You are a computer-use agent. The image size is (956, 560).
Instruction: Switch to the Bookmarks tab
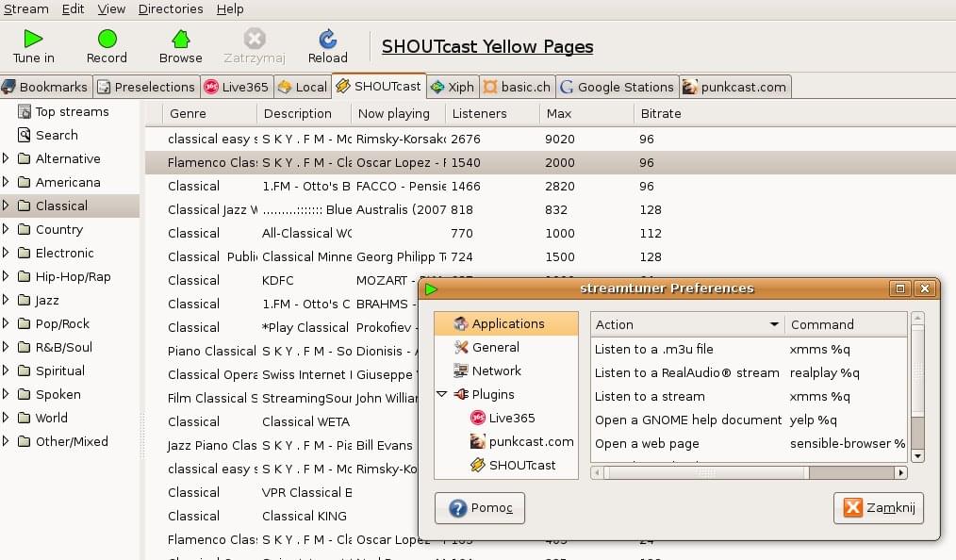click(x=45, y=87)
